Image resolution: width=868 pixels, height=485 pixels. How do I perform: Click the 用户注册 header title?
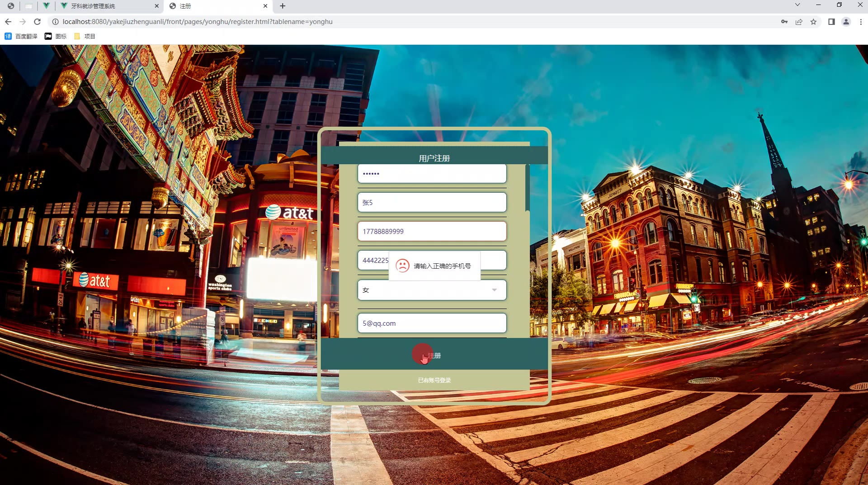click(434, 158)
